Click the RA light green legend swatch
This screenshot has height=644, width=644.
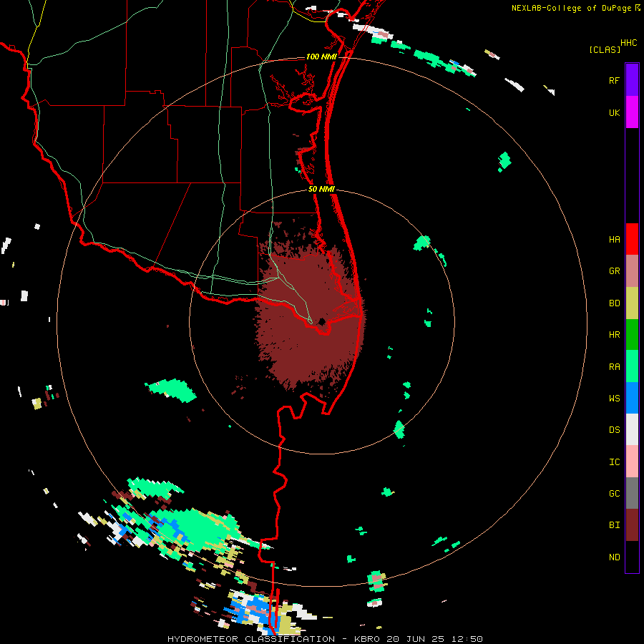tap(632, 366)
